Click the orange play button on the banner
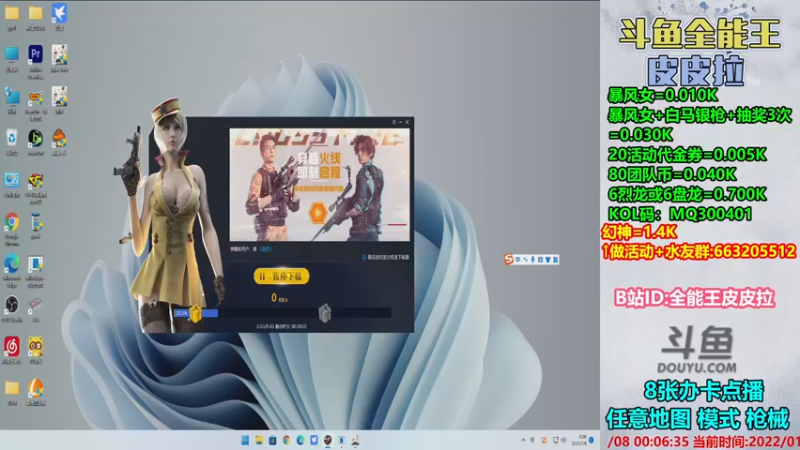 point(318,212)
